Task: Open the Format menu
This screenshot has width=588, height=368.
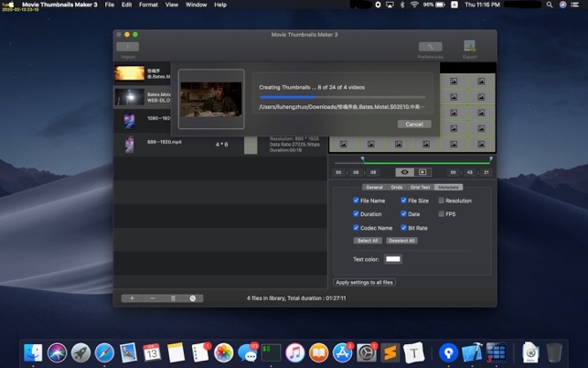Action: (148, 5)
